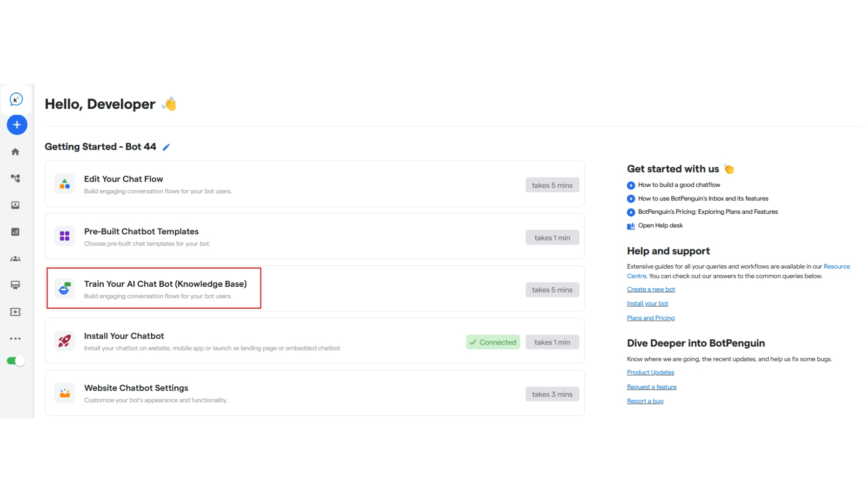868x502 pixels.
Task: Open more options three-dots sidebar icon
Action: [15, 339]
